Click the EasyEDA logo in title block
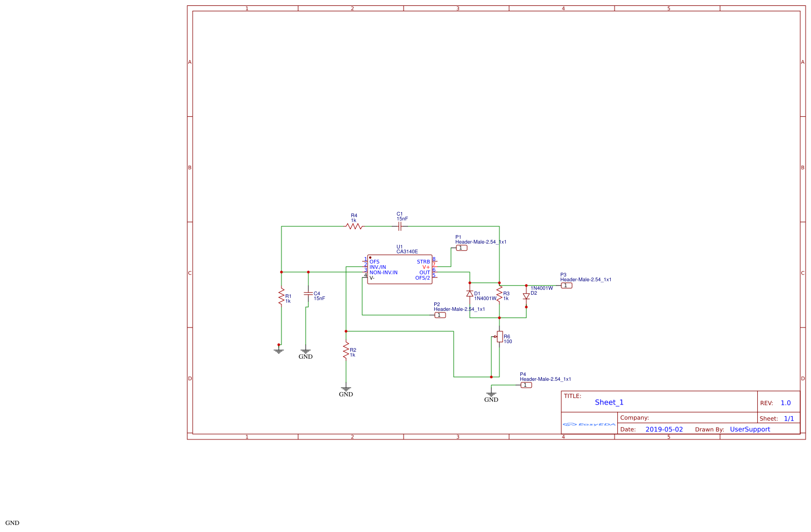Image resolution: width=811 pixels, height=532 pixels. tap(588, 424)
